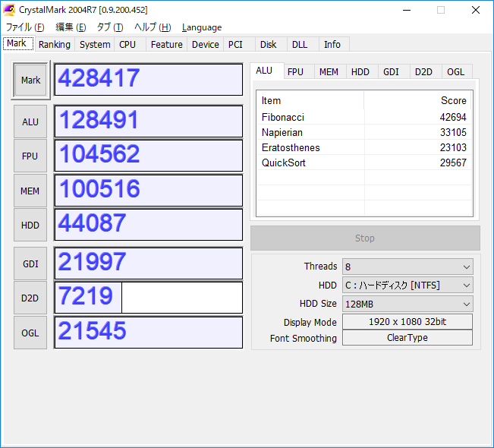
Task: Click the FPU score 104562
Action: [149, 156]
